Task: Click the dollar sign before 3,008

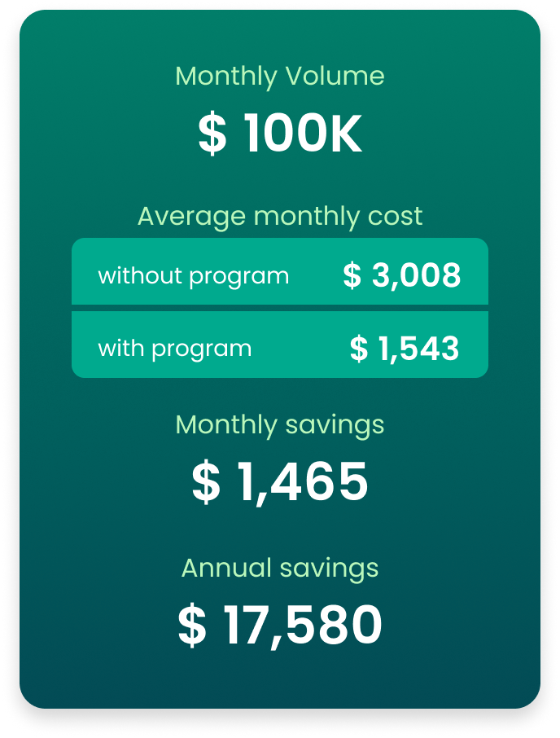Action: pos(352,276)
